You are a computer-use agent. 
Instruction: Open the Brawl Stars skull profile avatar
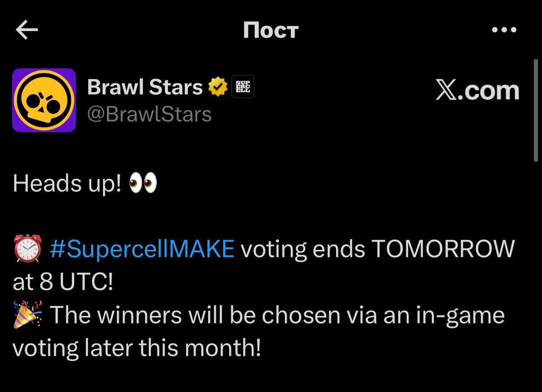[x=44, y=100]
